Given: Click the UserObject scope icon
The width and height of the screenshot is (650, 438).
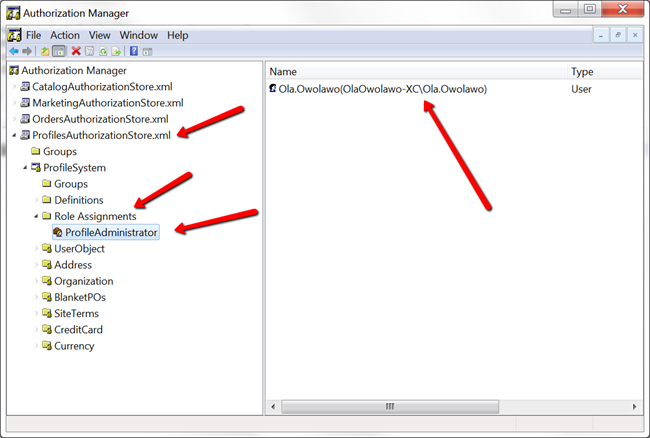Looking at the screenshot, I should (47, 248).
